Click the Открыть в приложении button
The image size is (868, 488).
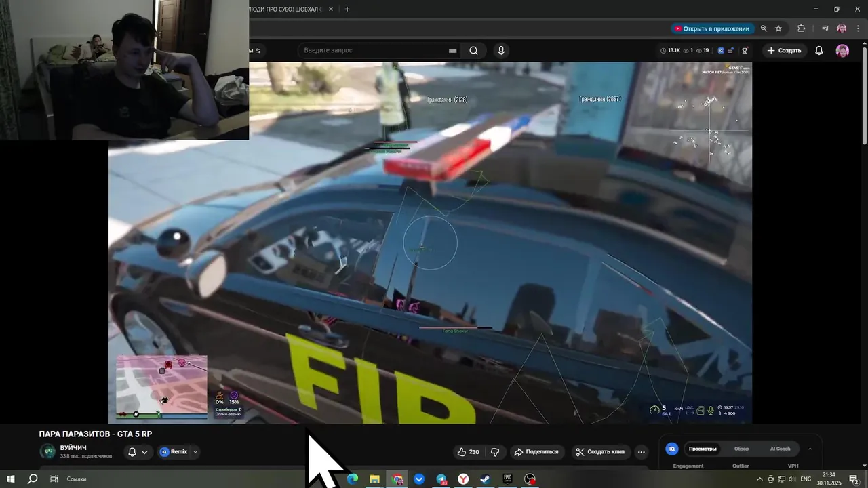711,28
